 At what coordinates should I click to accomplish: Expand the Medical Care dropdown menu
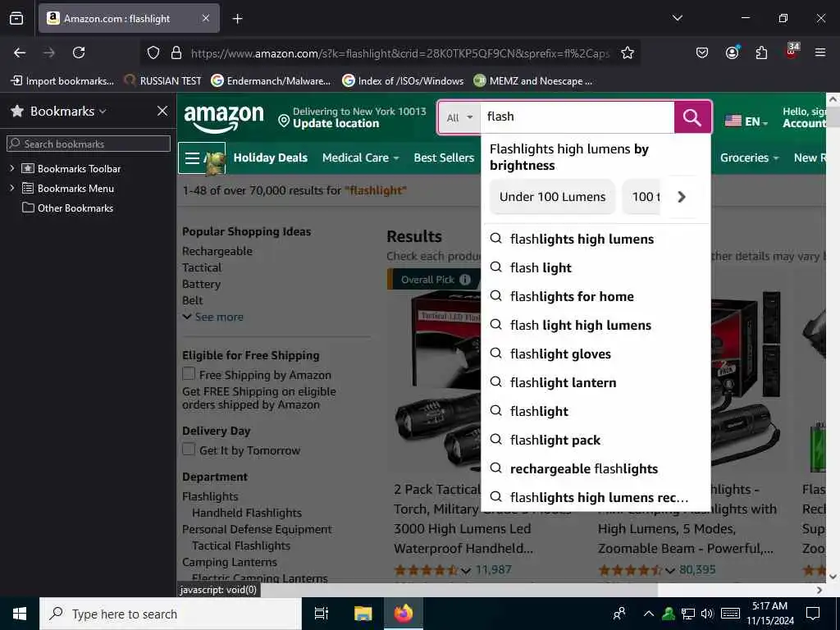[x=361, y=158]
